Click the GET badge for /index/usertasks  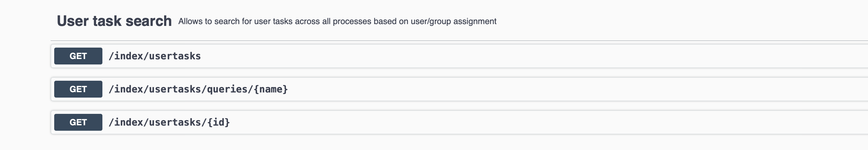point(78,56)
